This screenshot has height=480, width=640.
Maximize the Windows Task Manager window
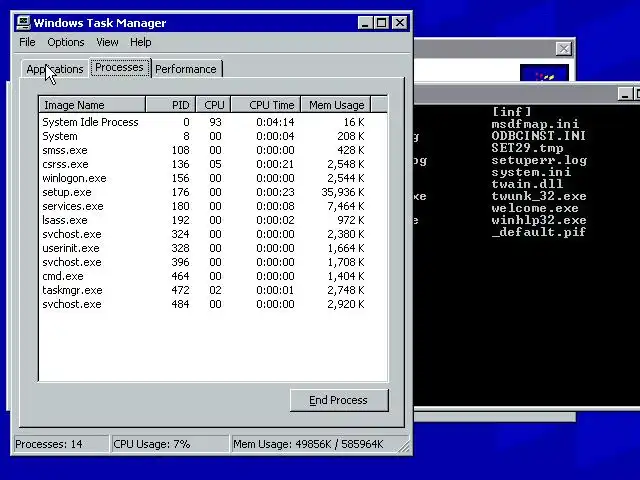pyautogui.click(x=382, y=23)
